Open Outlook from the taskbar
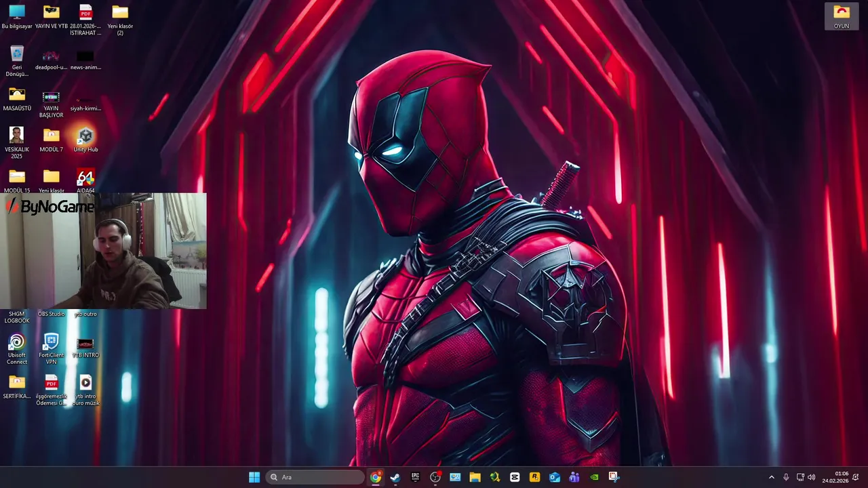 555,477
